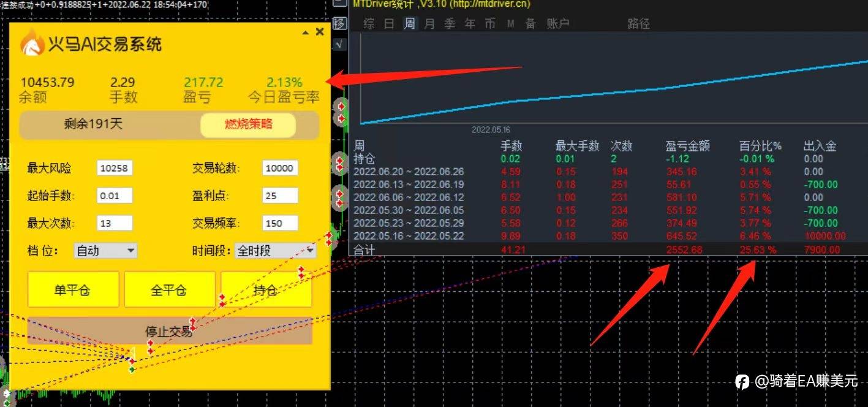Click the 移 move button beside MTDriver
This screenshot has width=868, height=407.
coord(339,24)
